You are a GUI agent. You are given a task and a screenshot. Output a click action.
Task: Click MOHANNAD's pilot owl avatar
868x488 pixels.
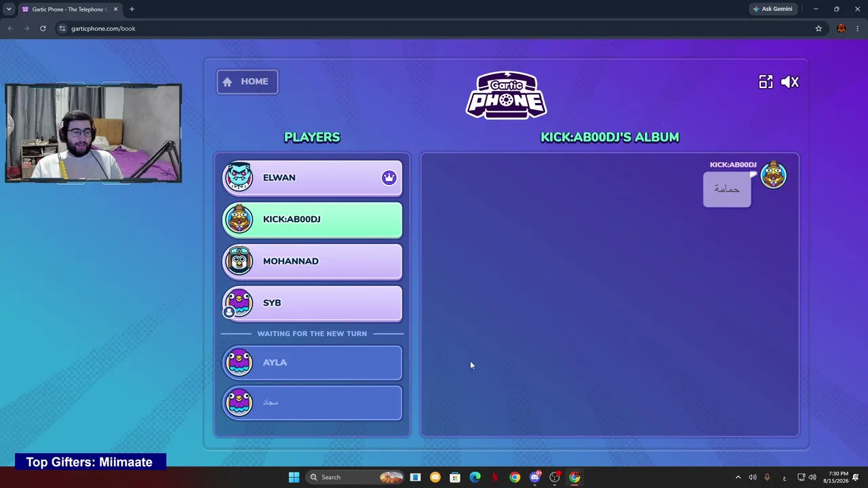(239, 261)
